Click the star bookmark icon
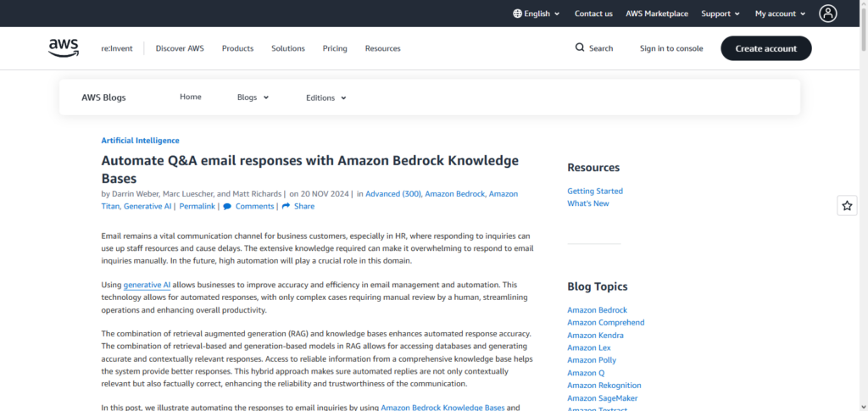This screenshot has height=411, width=868. (847, 206)
